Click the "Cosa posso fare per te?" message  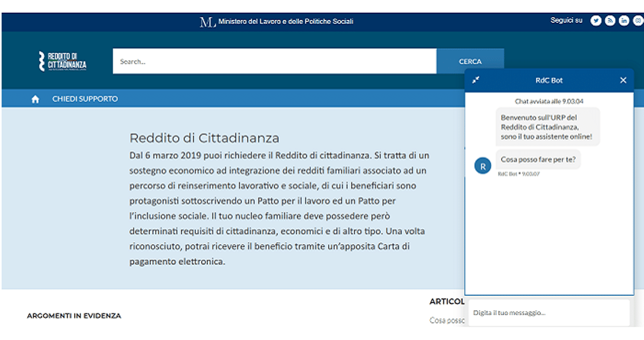coord(538,160)
